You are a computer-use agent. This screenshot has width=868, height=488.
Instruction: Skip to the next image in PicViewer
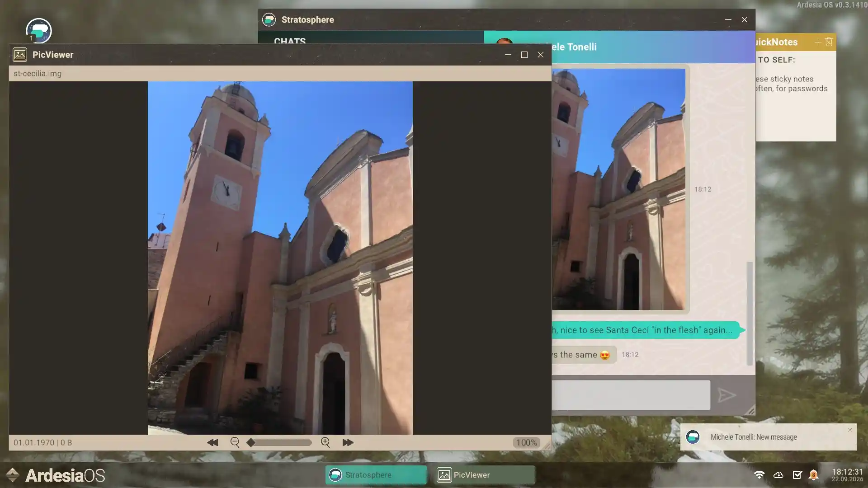pos(347,443)
